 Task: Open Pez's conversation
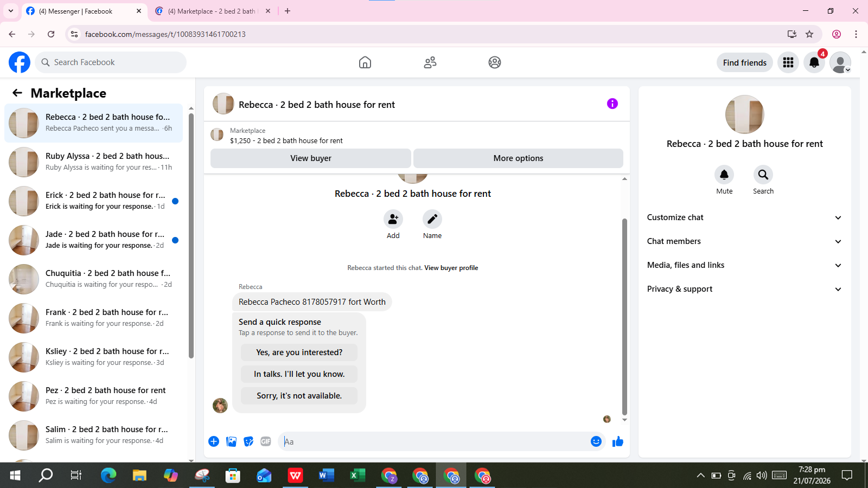(93, 396)
